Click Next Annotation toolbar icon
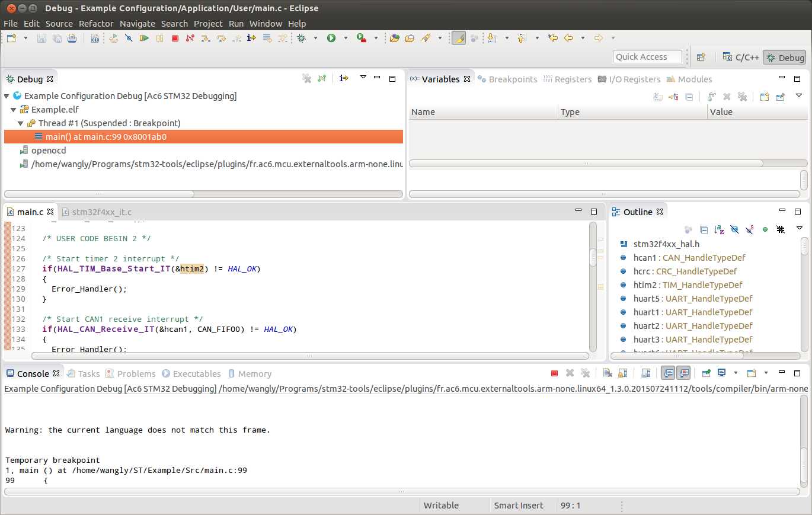The height and width of the screenshot is (515, 812). pyautogui.click(x=491, y=39)
